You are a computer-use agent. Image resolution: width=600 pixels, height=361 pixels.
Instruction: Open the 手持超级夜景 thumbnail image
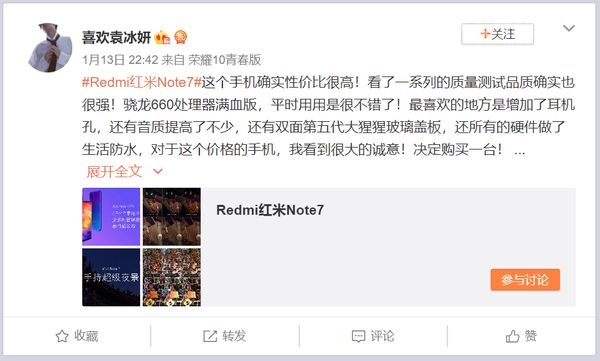(111, 277)
